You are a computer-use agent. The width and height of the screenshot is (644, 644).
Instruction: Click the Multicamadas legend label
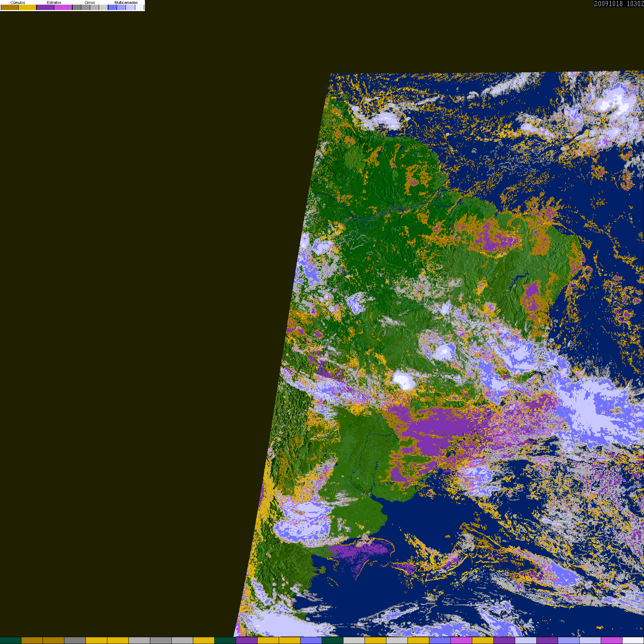tap(126, 3)
